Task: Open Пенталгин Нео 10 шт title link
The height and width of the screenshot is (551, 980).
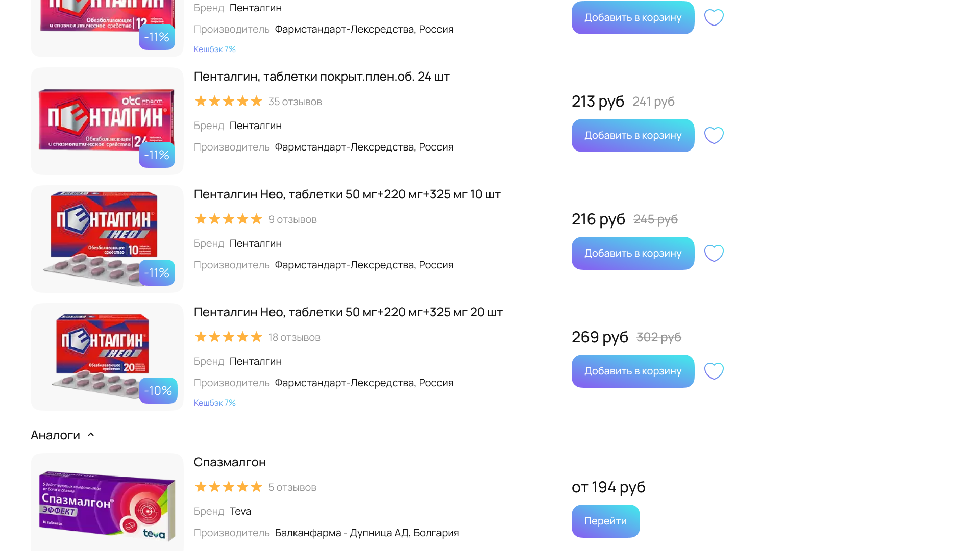Action: tap(347, 194)
